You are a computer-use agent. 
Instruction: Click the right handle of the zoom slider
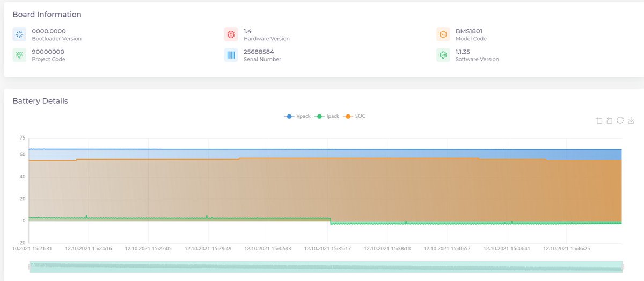(623, 266)
